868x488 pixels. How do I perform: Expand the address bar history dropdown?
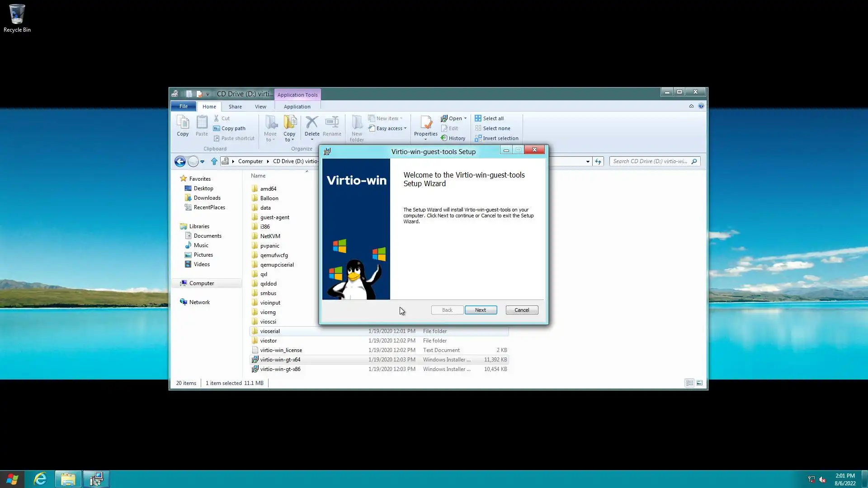588,161
